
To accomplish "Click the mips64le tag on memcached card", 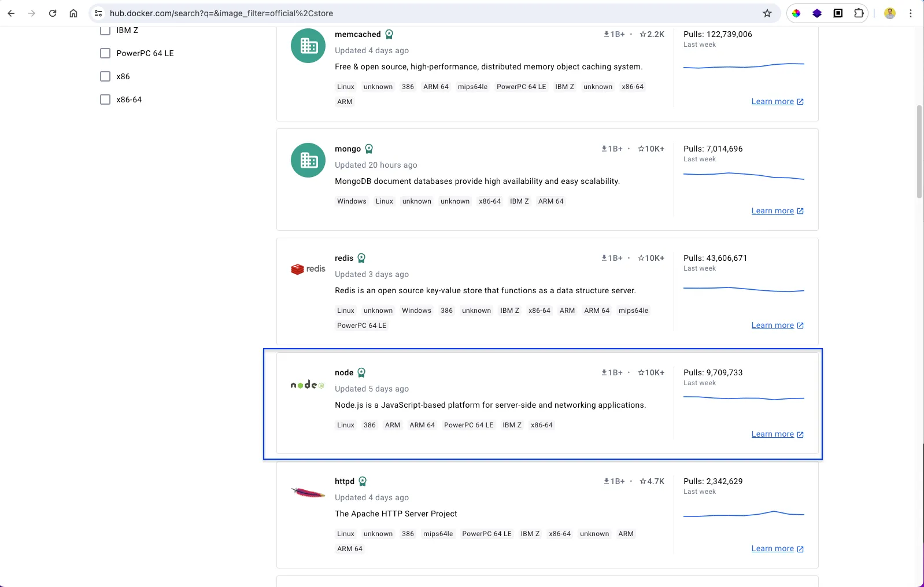I will [472, 87].
